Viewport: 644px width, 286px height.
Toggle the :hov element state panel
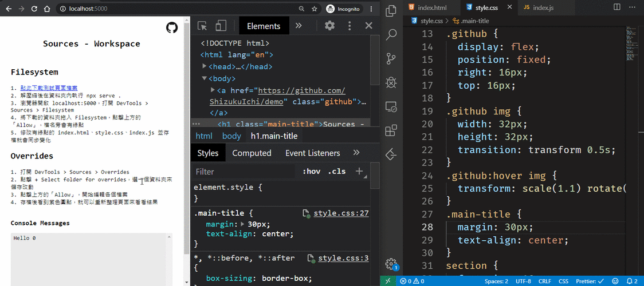(311, 172)
